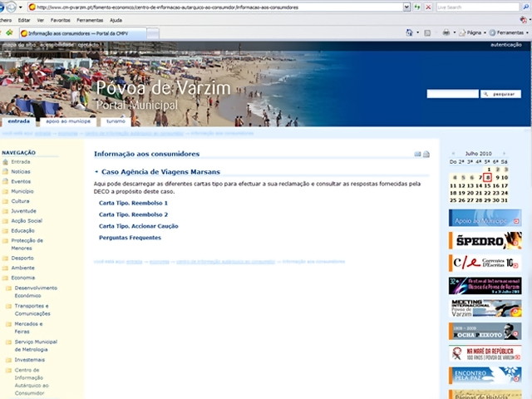Open Carta Tipo. Accionar Caução link

click(x=139, y=226)
